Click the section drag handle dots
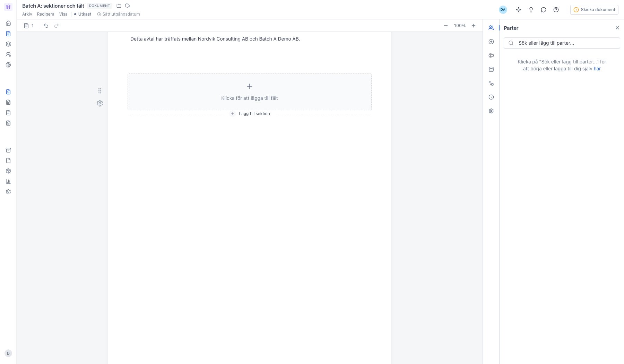The width and height of the screenshot is (624, 364). [100, 91]
